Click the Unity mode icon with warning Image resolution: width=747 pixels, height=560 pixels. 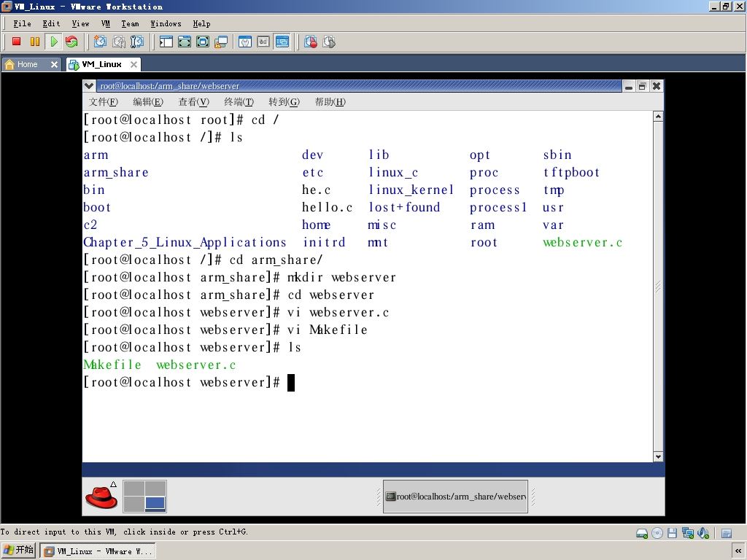221,42
